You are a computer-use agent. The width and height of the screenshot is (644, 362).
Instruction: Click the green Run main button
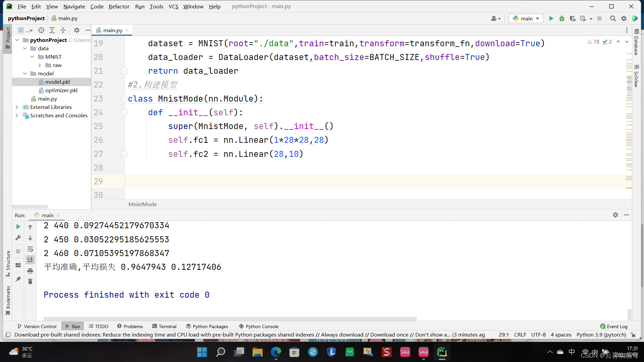pos(551,19)
